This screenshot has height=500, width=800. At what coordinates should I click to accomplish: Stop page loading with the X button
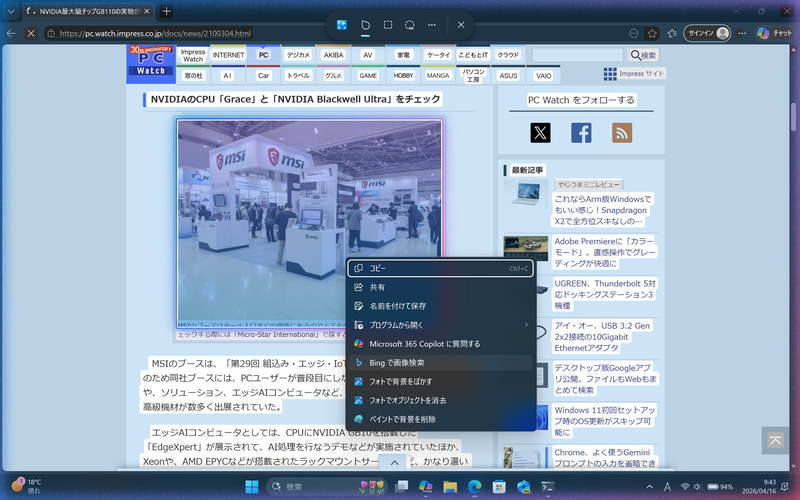(31, 33)
